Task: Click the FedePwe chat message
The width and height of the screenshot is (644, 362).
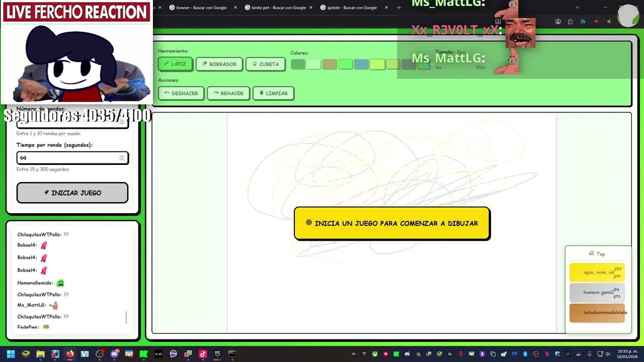Action: click(33, 327)
